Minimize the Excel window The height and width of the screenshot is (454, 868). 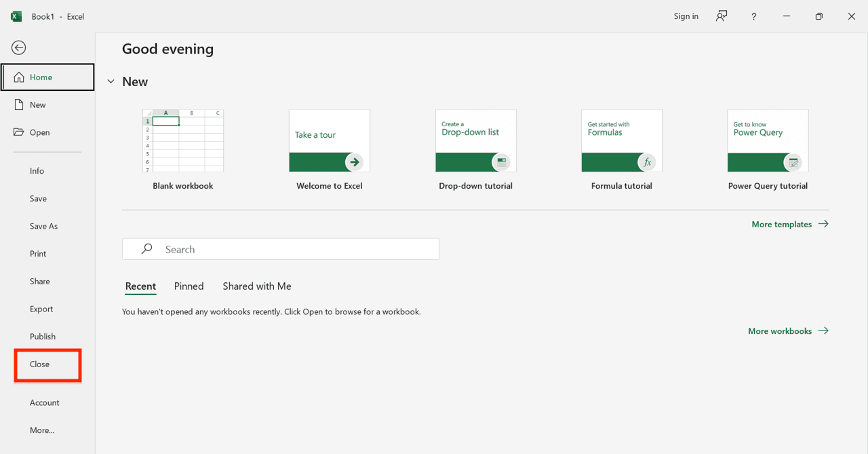pos(787,16)
